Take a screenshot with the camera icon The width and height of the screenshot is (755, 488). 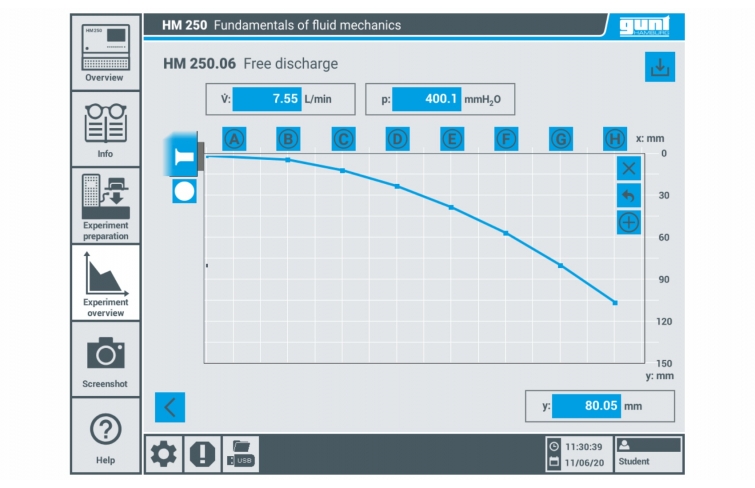pos(105,360)
